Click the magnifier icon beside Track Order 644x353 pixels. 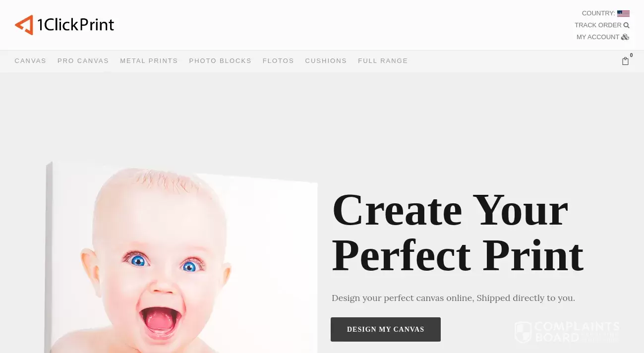(626, 25)
